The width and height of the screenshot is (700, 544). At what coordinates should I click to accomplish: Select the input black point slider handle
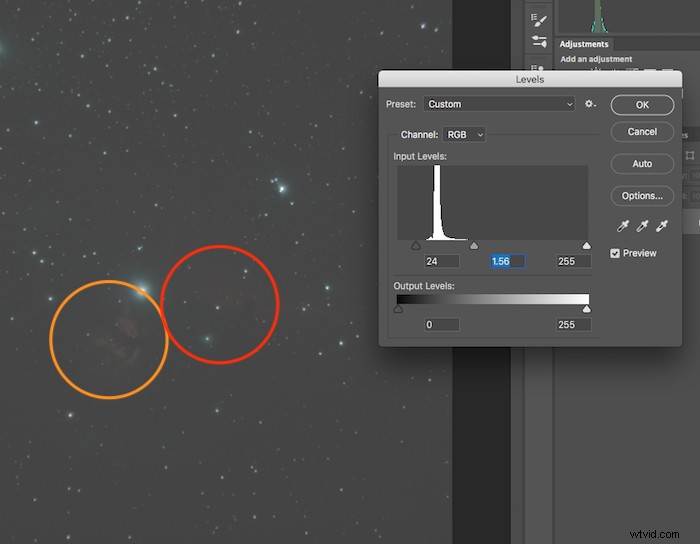pyautogui.click(x=416, y=245)
